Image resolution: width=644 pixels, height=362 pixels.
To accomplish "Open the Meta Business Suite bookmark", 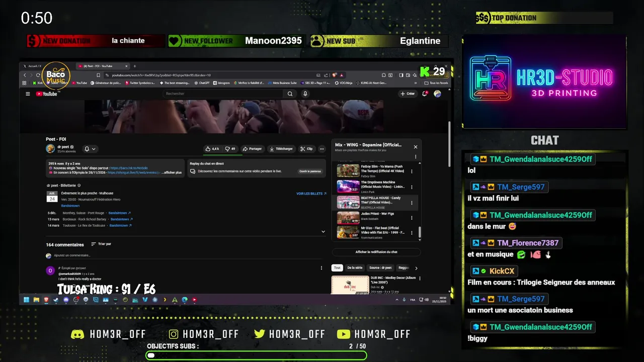I will (x=282, y=83).
